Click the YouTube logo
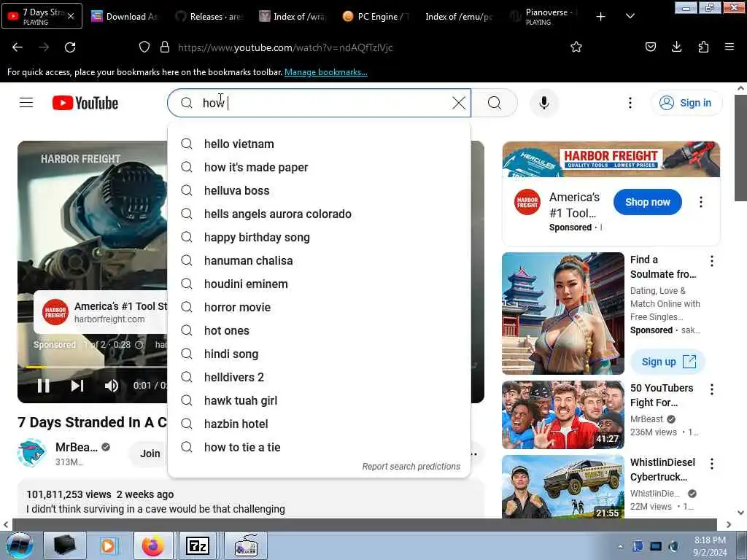 [85, 103]
